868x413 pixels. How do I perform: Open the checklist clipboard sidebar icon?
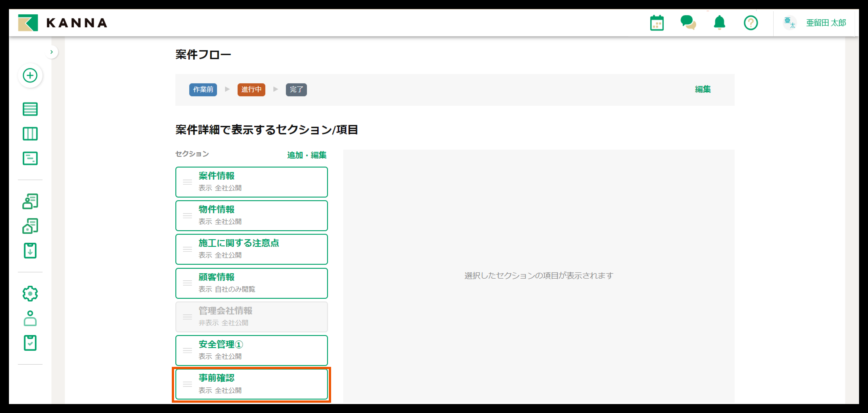[30, 343]
